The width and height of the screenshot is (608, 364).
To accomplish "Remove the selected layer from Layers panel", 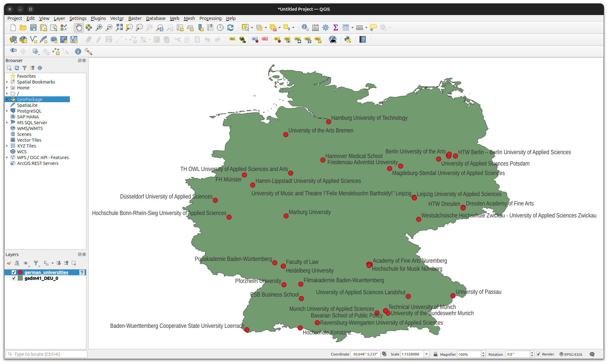I will 74,263.
